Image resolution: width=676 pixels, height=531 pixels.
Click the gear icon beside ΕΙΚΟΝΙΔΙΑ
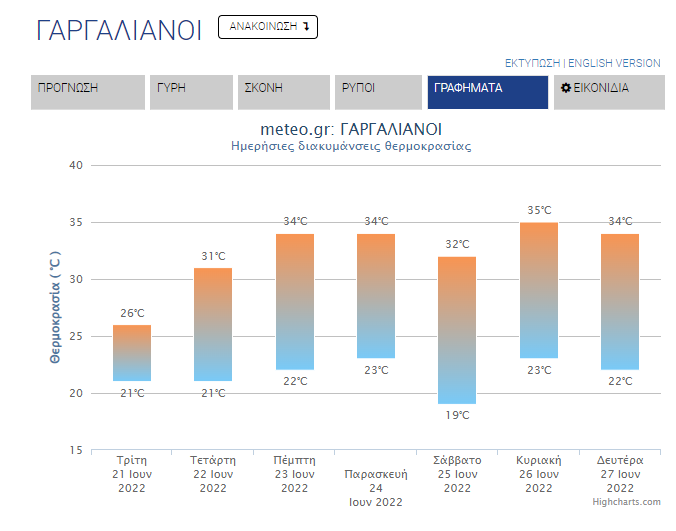566,88
